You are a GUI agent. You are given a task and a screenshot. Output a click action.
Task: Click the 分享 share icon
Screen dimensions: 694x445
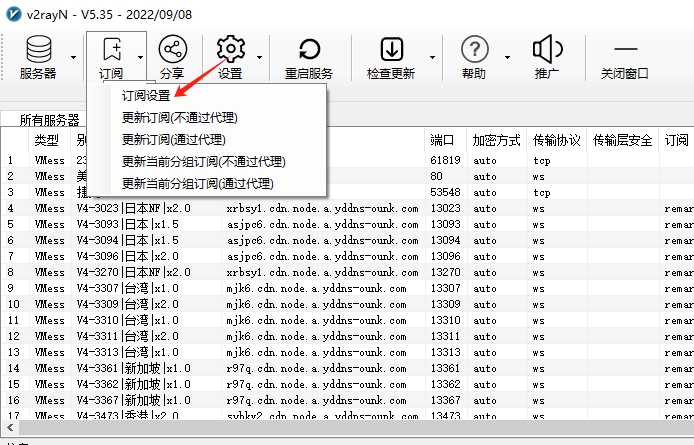[x=173, y=49]
